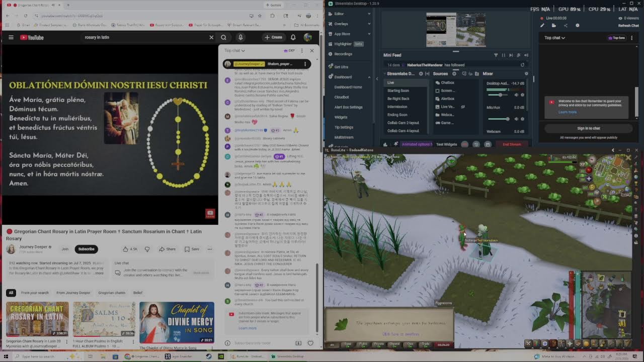644x362 pixels.
Task: Mute Mic/Aux in the mixer
Action: coord(517,119)
